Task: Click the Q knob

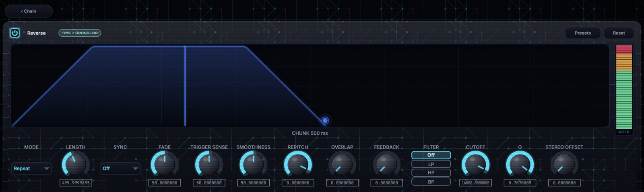Action: (520, 165)
